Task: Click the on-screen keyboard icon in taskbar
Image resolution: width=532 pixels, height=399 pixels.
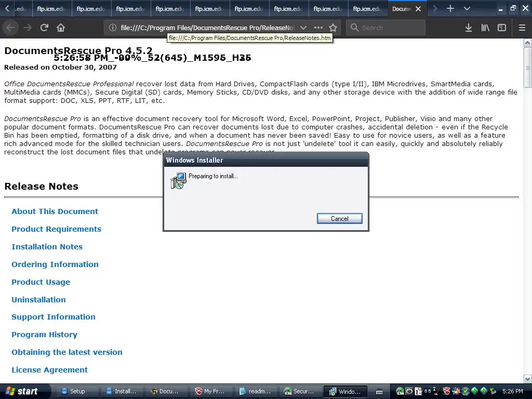Action: [x=379, y=392]
